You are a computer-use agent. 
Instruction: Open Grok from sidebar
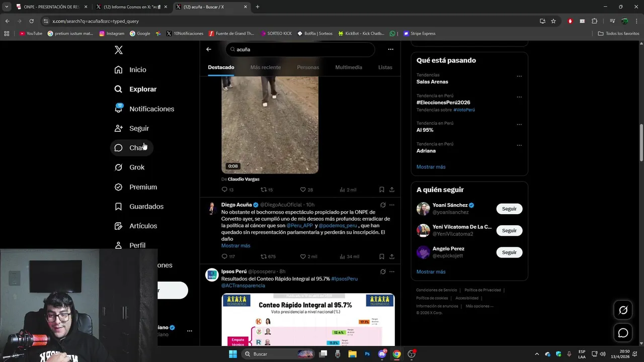tap(129, 167)
